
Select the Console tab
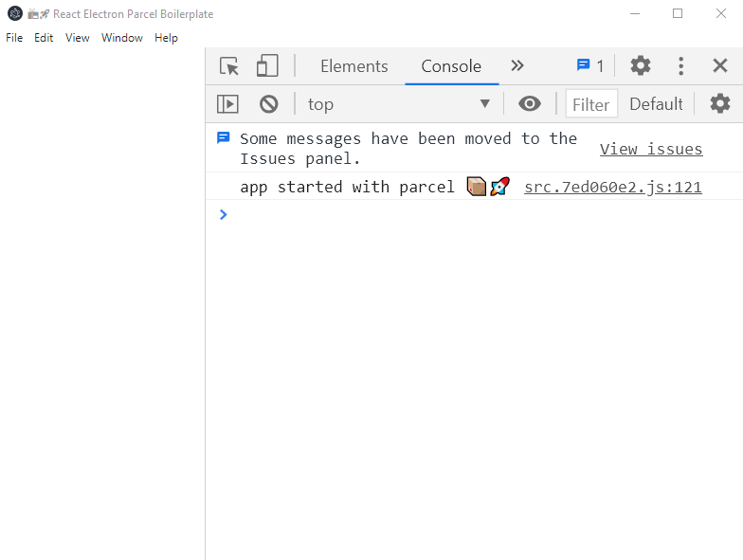point(451,66)
